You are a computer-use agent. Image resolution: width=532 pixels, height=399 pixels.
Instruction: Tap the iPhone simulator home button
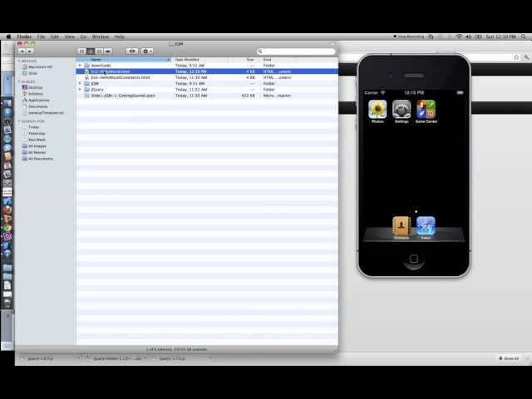point(414,259)
